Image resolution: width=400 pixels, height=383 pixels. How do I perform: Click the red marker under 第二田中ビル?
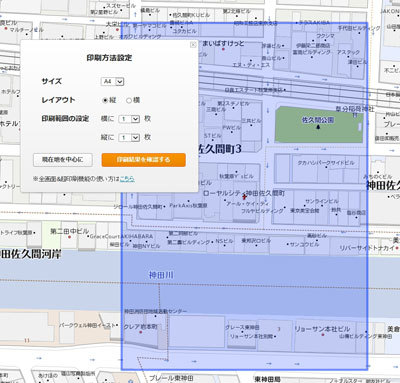70,237
